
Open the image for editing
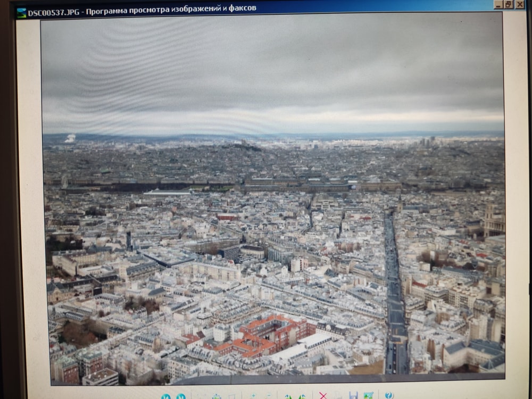click(368, 396)
